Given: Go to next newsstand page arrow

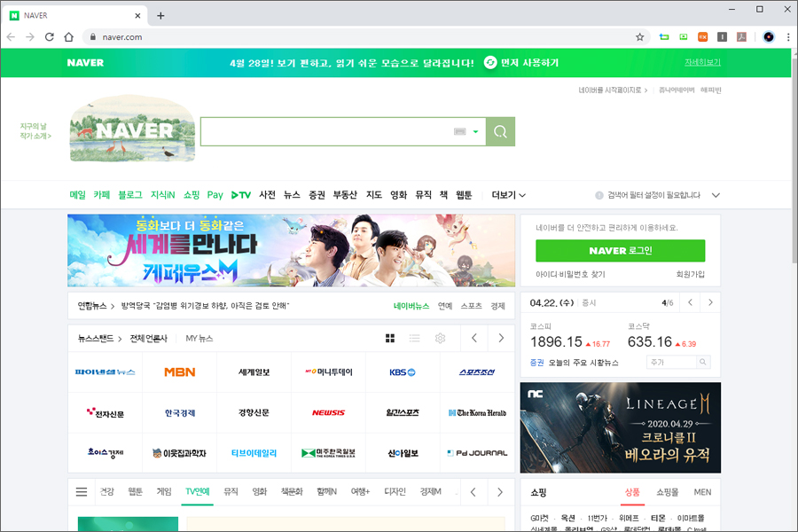Looking at the screenshot, I should tap(501, 338).
